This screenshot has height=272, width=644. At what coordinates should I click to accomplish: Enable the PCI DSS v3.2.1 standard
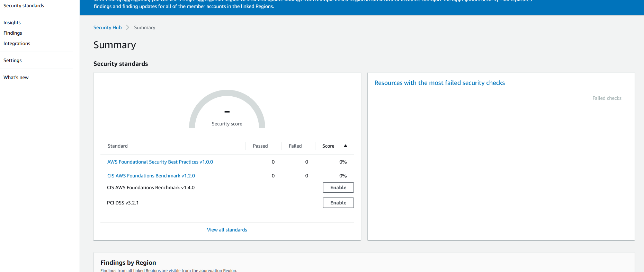(338, 203)
